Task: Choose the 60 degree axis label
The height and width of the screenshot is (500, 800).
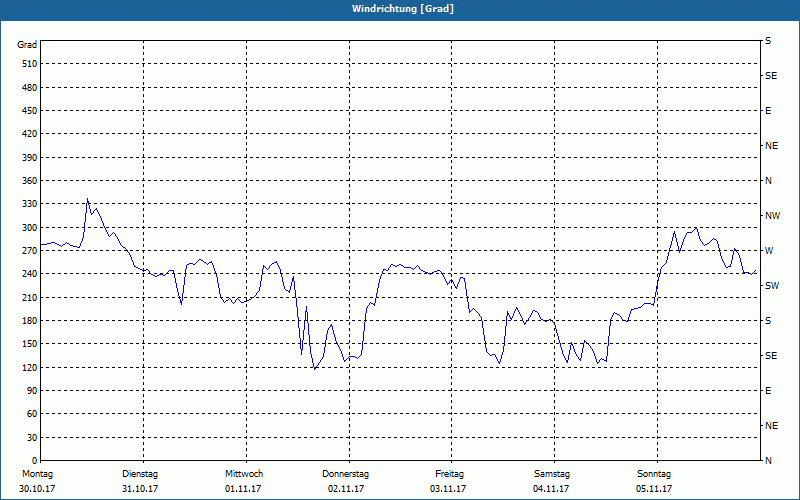Action: point(32,414)
